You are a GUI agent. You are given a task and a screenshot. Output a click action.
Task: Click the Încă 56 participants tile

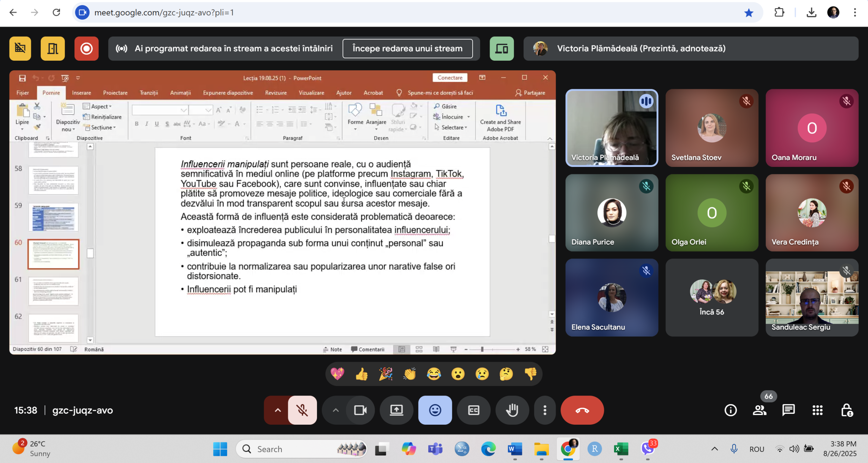[x=711, y=297]
